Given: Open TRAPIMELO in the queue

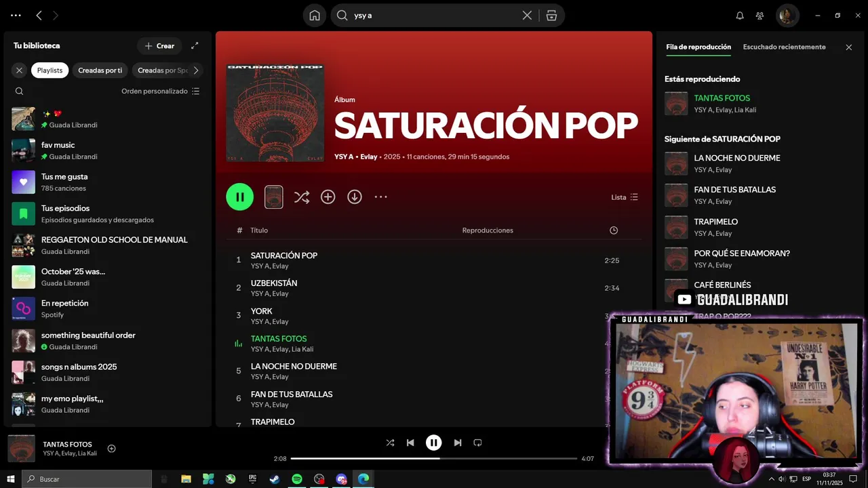Looking at the screenshot, I should [x=759, y=227].
